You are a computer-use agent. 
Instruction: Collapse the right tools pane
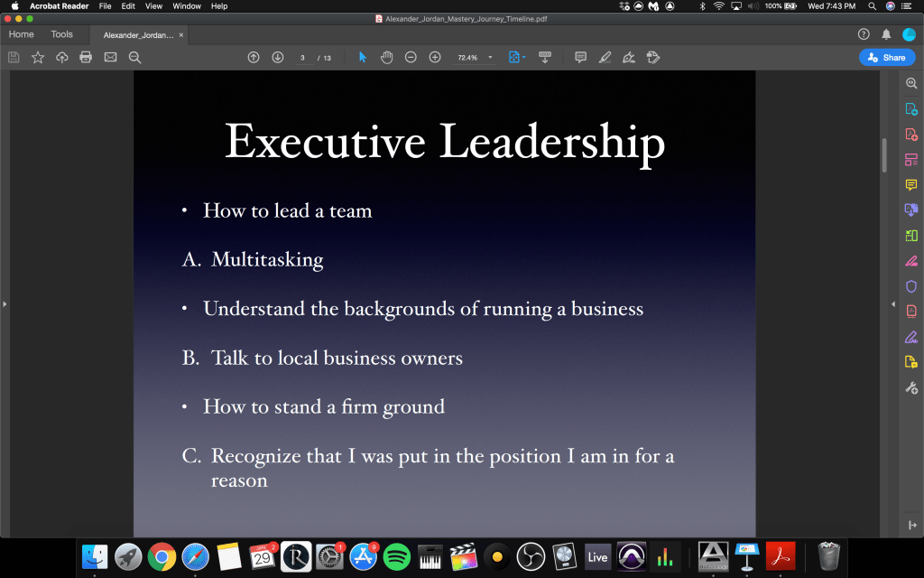892,304
